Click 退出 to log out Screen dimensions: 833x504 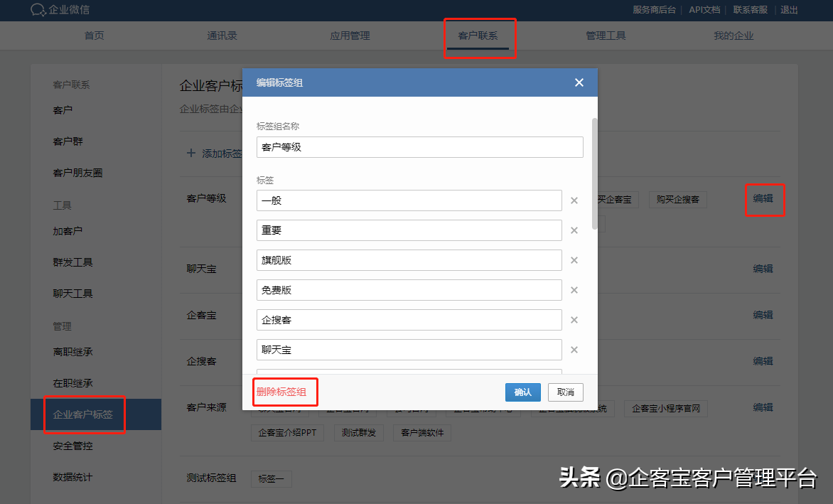[789, 9]
